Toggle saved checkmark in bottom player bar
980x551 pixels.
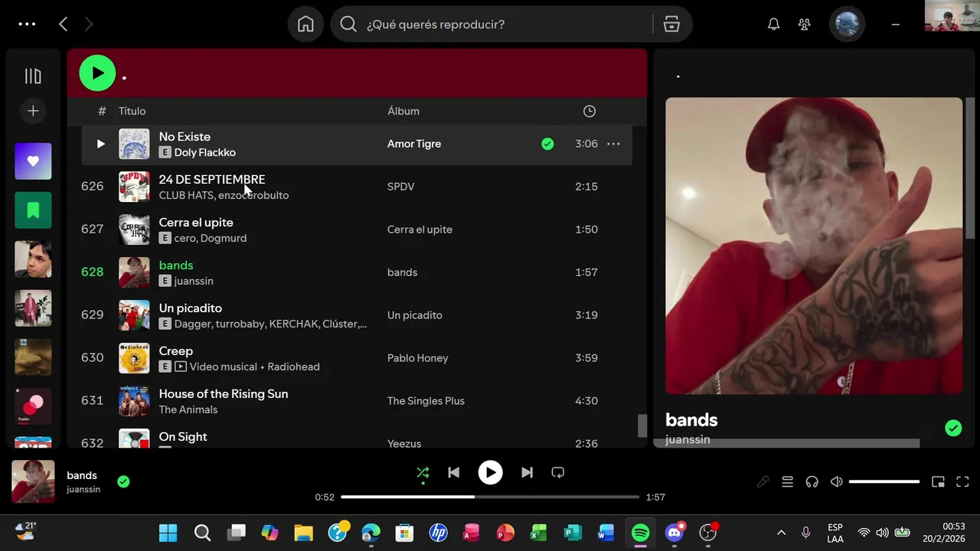[x=123, y=481]
